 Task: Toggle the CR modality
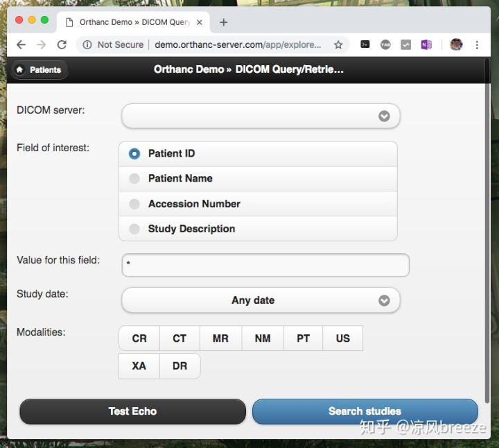(x=139, y=338)
